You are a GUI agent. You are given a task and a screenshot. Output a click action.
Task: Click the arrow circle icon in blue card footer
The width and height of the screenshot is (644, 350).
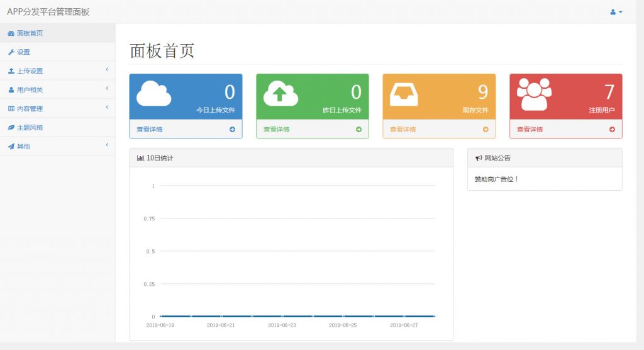tap(233, 129)
